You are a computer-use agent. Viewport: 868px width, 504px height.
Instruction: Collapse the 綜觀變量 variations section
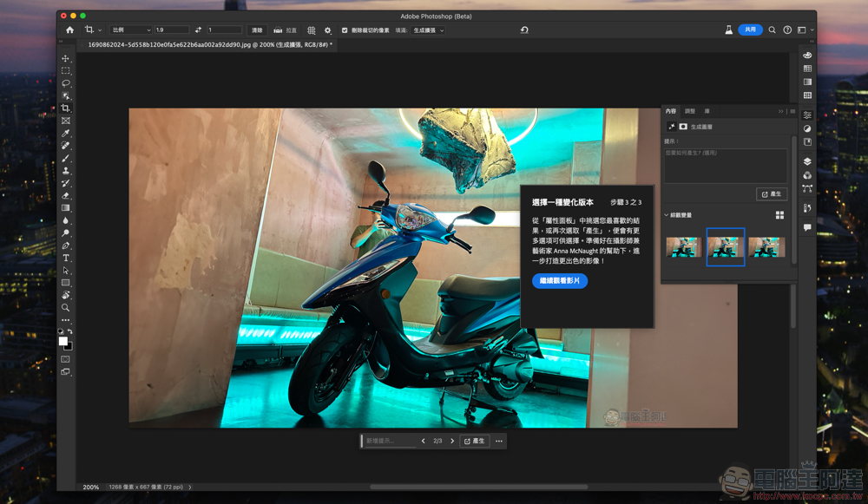(x=666, y=214)
